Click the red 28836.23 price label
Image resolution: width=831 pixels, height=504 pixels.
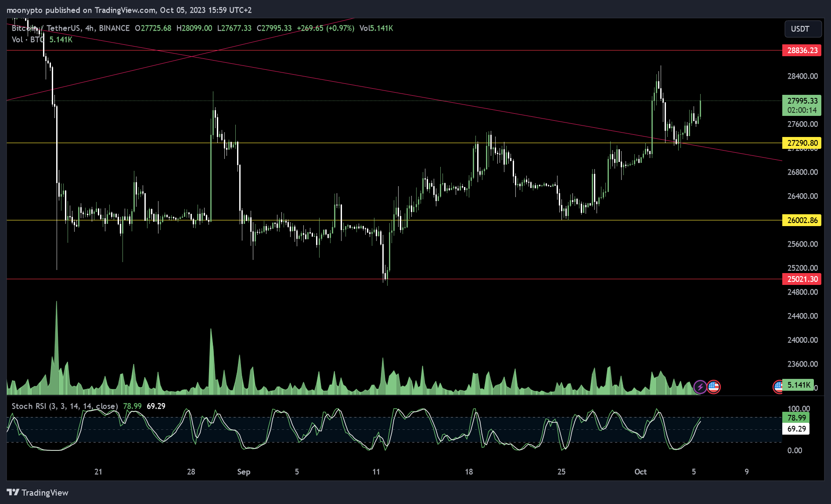[802, 50]
